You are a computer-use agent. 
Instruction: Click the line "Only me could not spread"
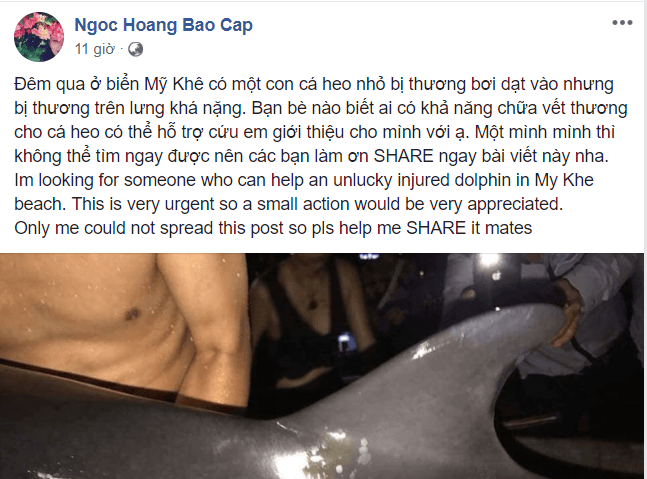click(x=273, y=228)
